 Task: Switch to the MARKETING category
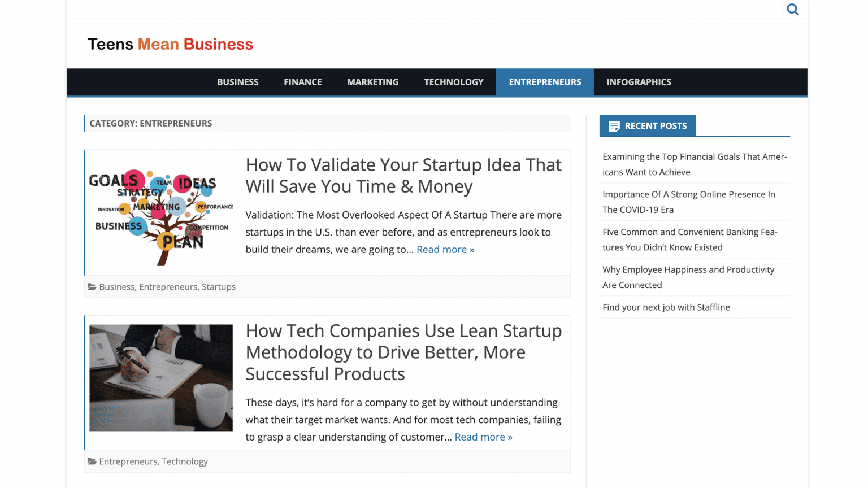coord(372,82)
